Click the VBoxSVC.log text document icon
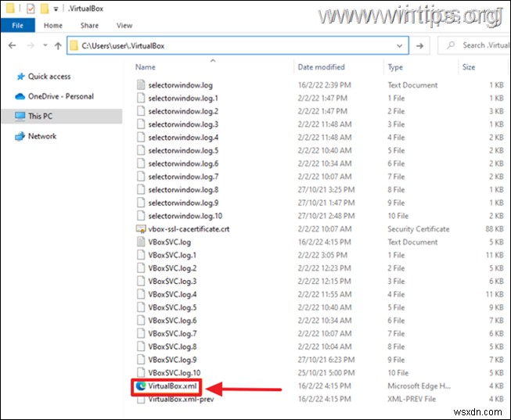The height and width of the screenshot is (420, 511). tap(141, 242)
